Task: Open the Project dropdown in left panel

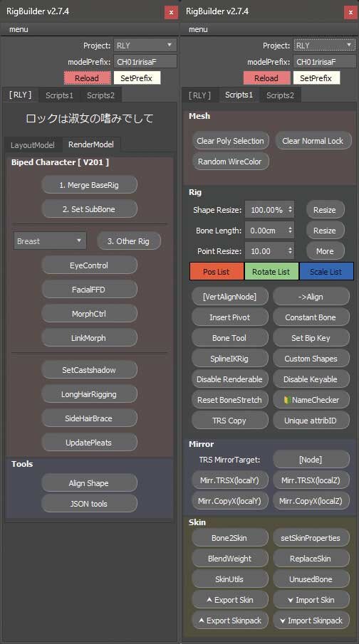Action: [x=145, y=45]
